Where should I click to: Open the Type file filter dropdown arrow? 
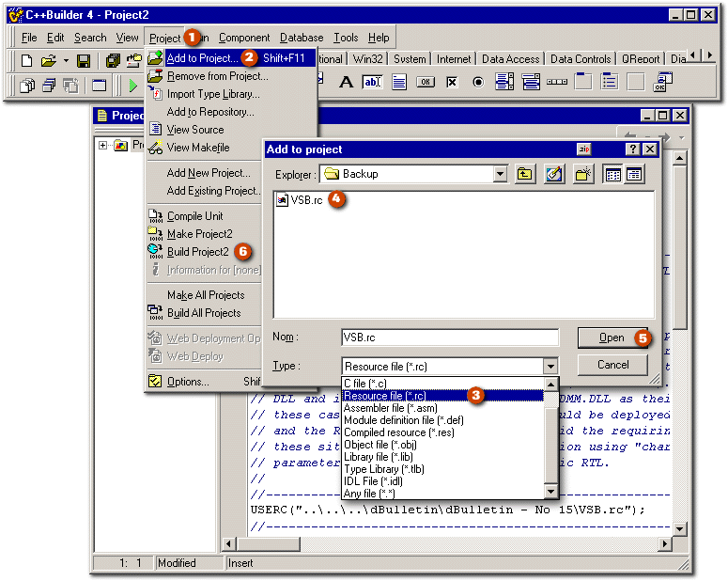coord(550,367)
